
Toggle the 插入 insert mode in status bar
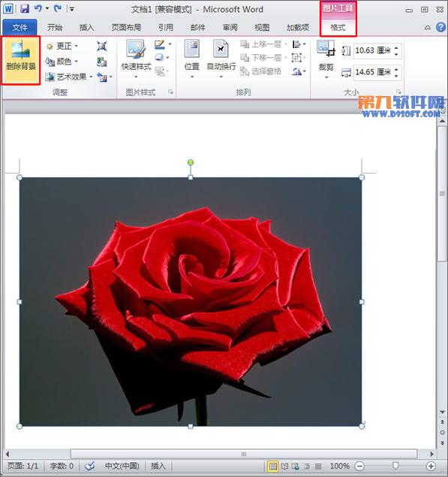158,466
